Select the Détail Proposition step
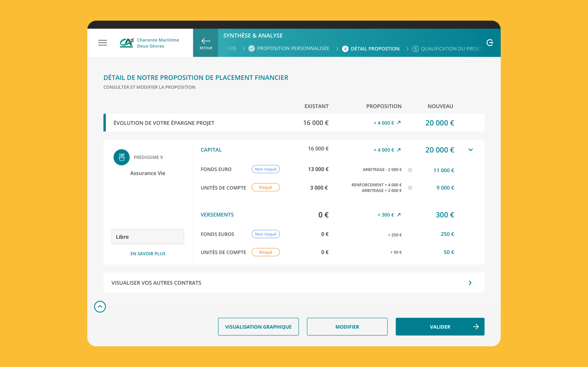The height and width of the screenshot is (367, 588). [x=375, y=49]
